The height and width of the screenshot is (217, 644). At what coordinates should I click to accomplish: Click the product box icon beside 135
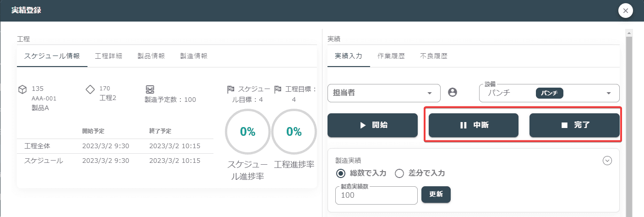click(22, 89)
